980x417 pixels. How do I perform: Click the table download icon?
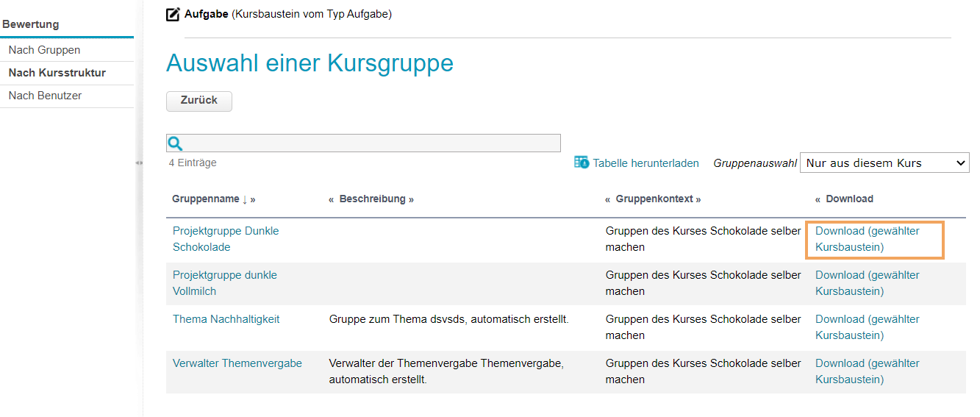582,163
